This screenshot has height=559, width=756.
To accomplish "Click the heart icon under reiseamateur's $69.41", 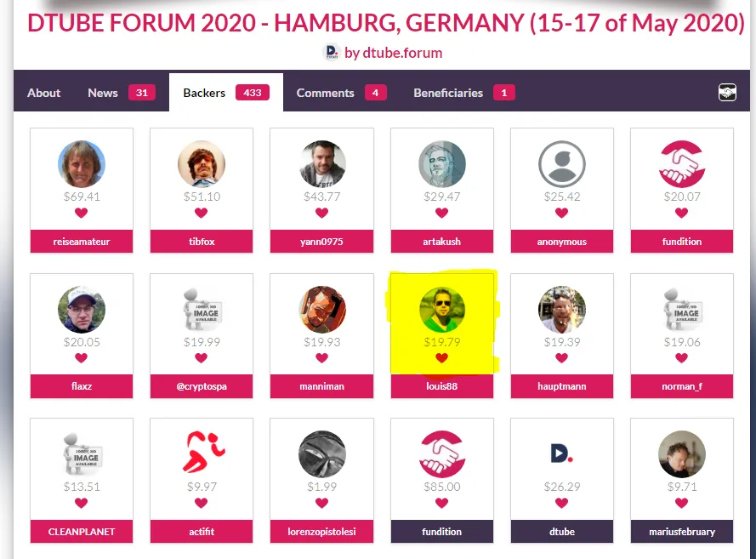I will point(81,213).
